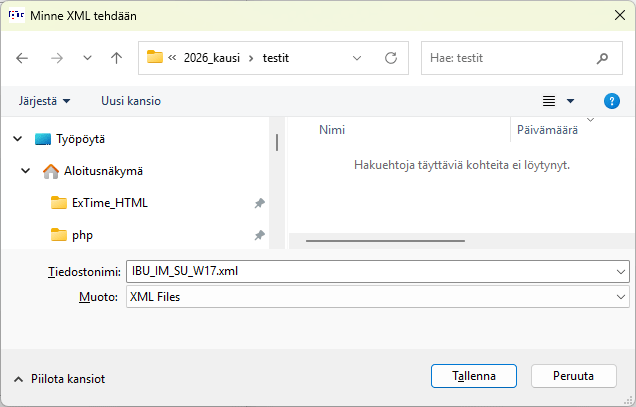
Task: Click the Tallenna button
Action: 473,376
